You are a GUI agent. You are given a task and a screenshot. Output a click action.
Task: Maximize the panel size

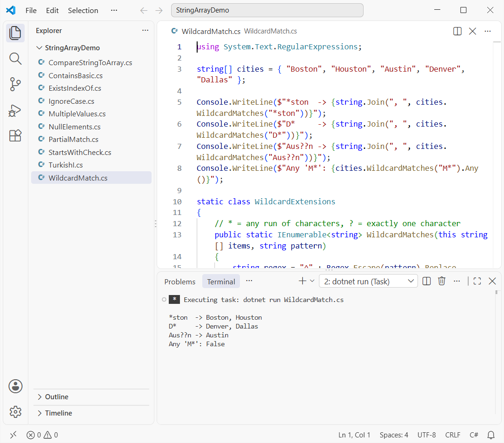477,281
